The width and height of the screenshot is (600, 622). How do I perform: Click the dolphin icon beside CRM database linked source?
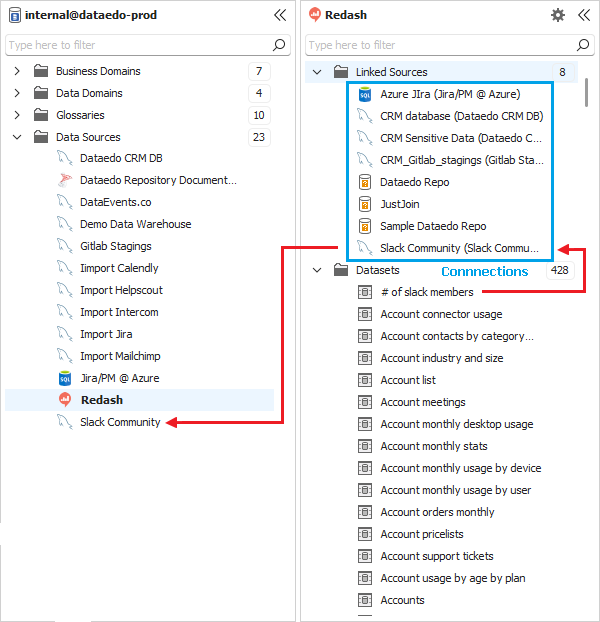tap(364, 116)
